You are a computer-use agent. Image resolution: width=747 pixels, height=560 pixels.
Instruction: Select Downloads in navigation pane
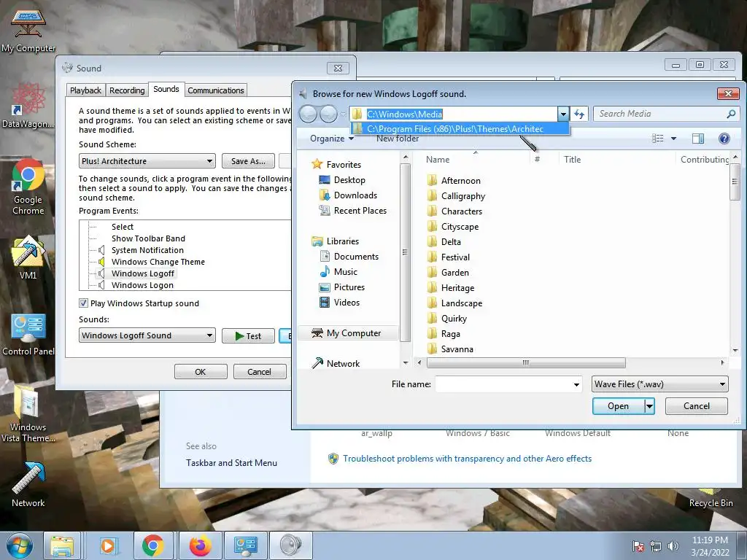(x=355, y=195)
